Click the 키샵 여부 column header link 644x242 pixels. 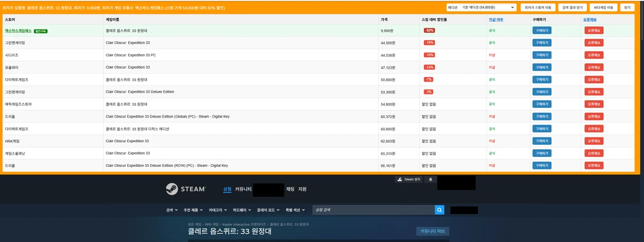coord(496,19)
